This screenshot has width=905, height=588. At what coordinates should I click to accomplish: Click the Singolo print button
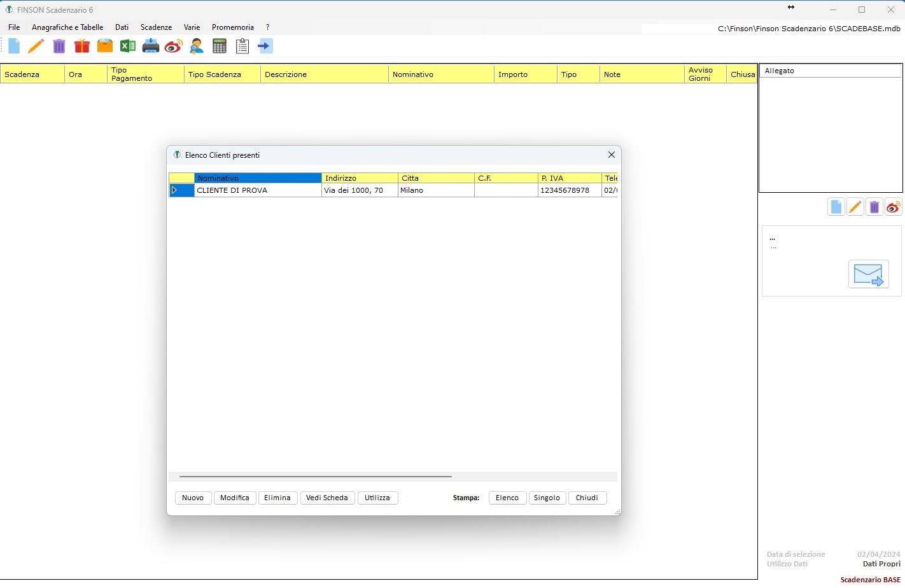[x=547, y=498]
